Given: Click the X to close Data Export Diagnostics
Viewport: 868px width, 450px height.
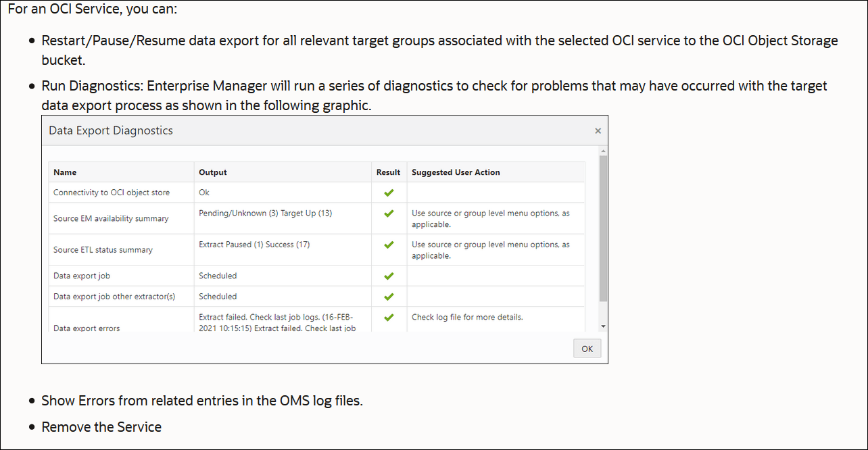Looking at the screenshot, I should point(598,130).
